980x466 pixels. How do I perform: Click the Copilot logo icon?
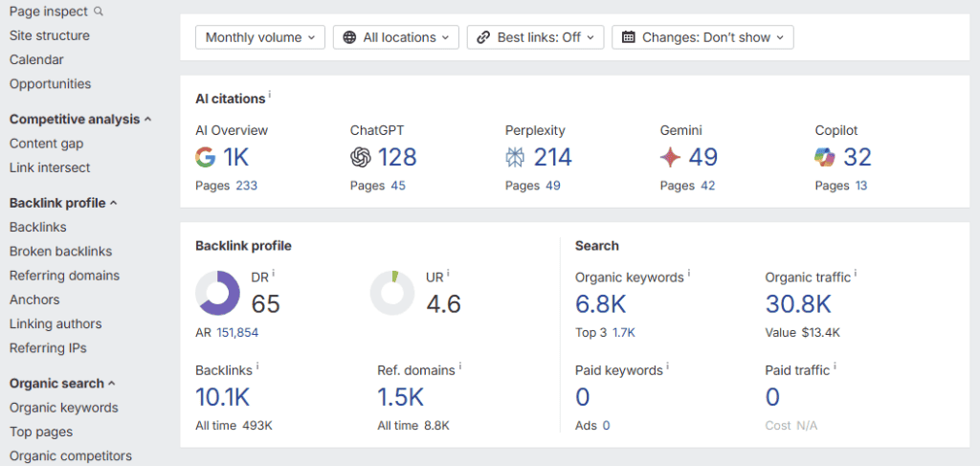825,158
